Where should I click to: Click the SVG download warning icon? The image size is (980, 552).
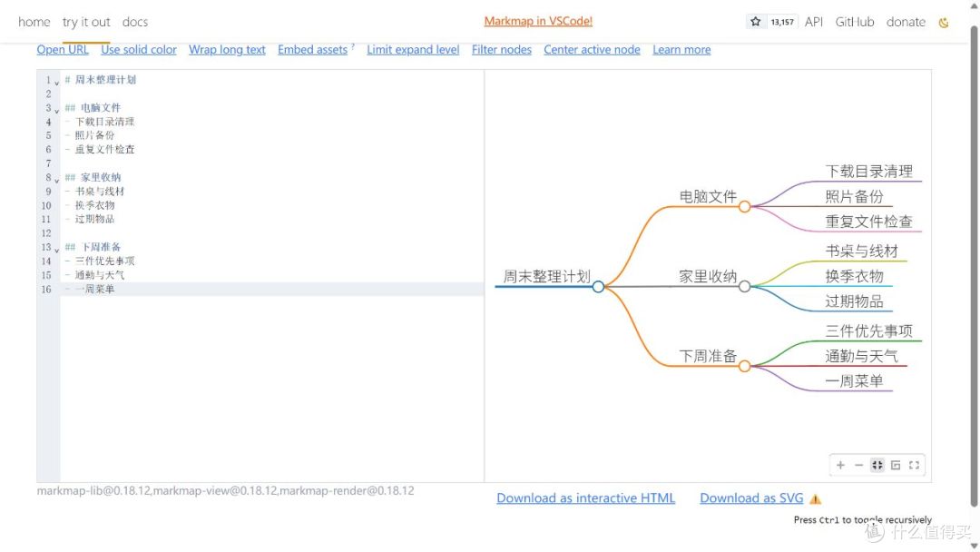click(x=815, y=498)
